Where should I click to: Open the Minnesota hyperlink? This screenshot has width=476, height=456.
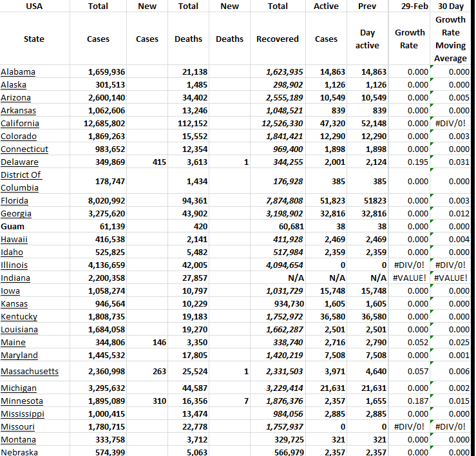click(x=22, y=401)
